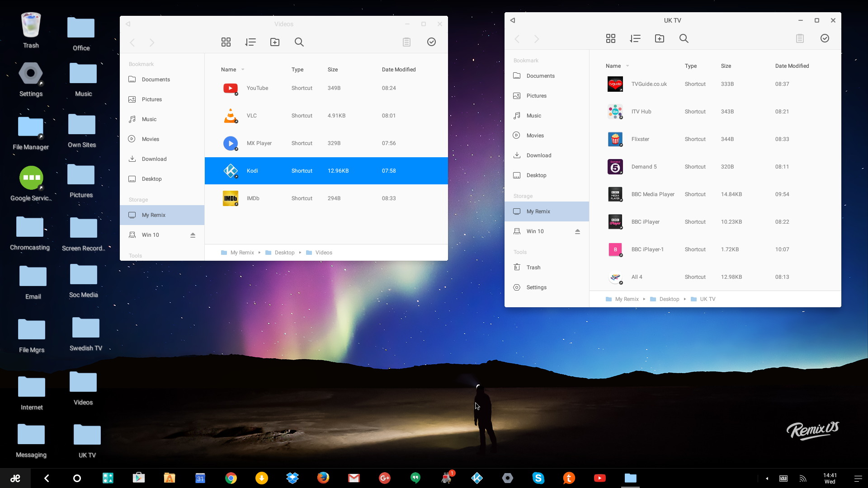This screenshot has width=868, height=488.
Task: Toggle Name column sort arrow in UK TV window
Action: [627, 66]
